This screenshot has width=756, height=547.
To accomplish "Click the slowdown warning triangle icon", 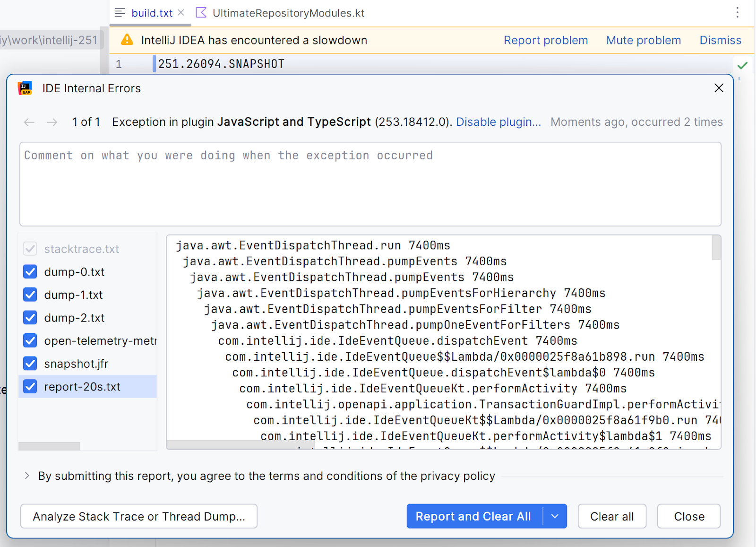I will click(x=127, y=40).
